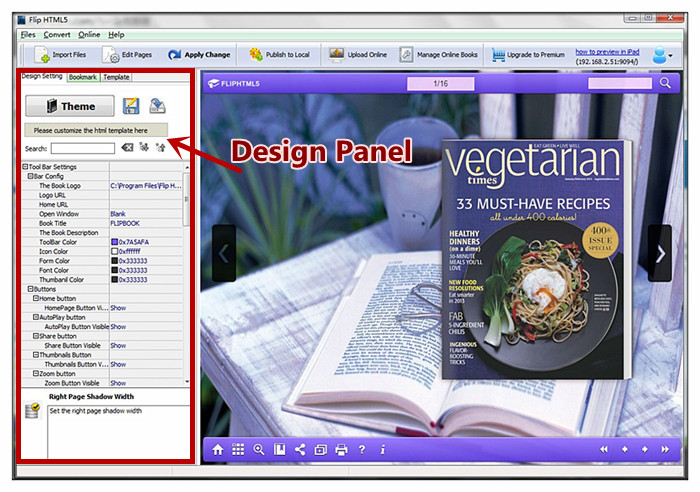This screenshot has height=492, width=700.
Task: Click the Icon Color swatch 0xffffff
Action: (114, 251)
